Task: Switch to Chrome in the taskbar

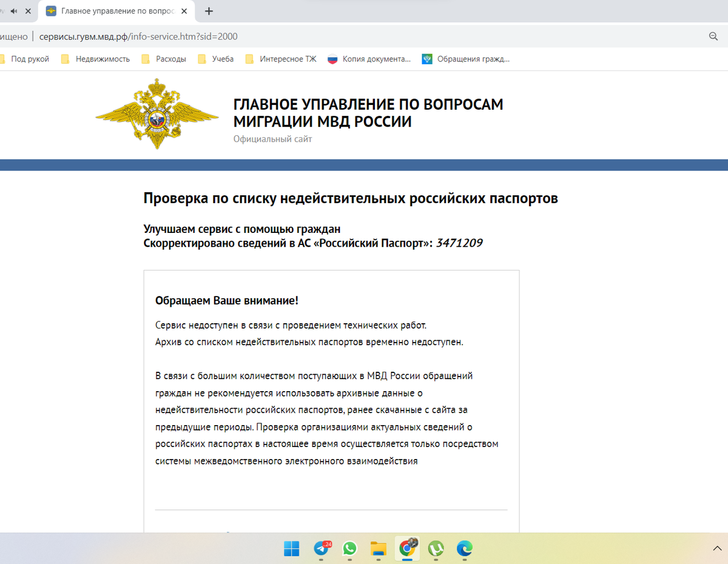Action: click(x=407, y=549)
